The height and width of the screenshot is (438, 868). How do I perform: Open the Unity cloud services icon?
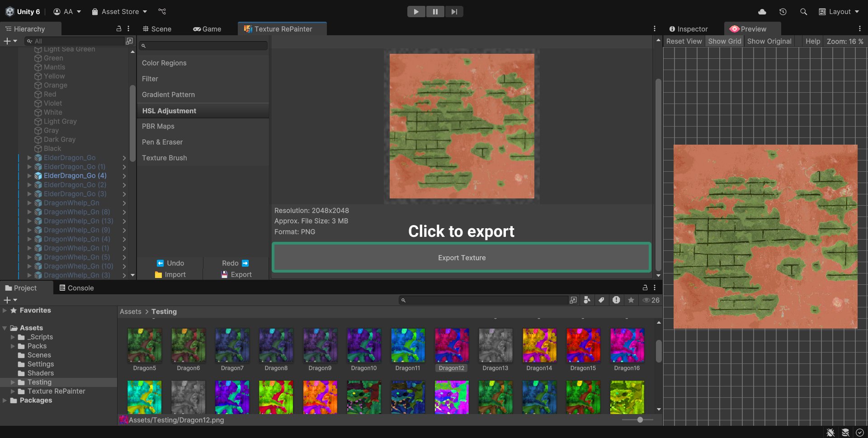tap(762, 12)
